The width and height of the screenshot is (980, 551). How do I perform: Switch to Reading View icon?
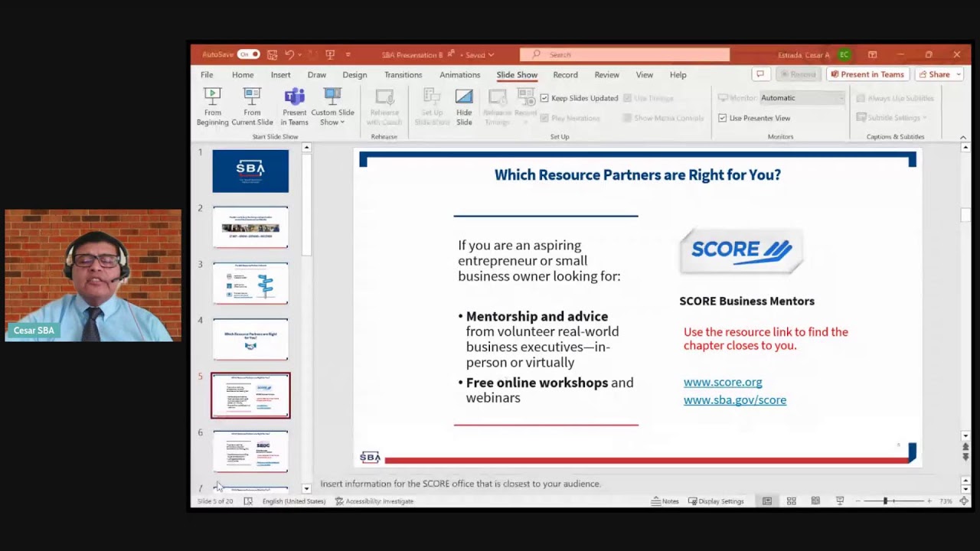(815, 501)
